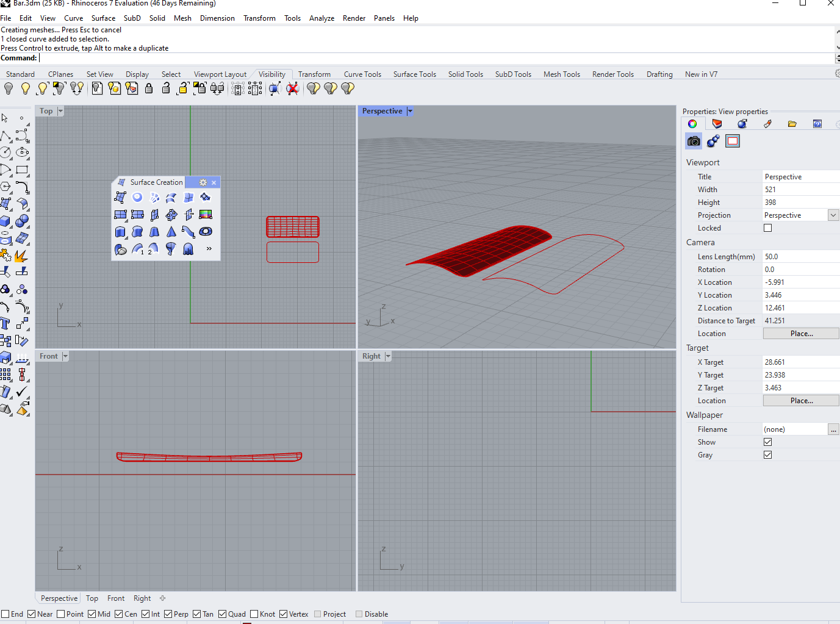Screen dimensions: 840x624
Task: Open the Layers panel tab icon
Action: 717,124
